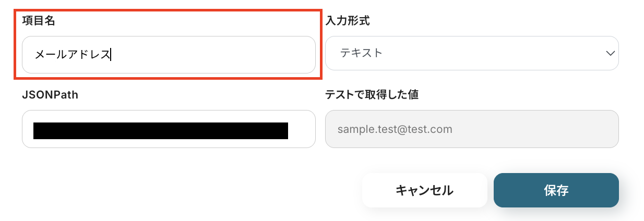Click the 入力形式 label
This screenshot has width=644, height=221.
(348, 21)
